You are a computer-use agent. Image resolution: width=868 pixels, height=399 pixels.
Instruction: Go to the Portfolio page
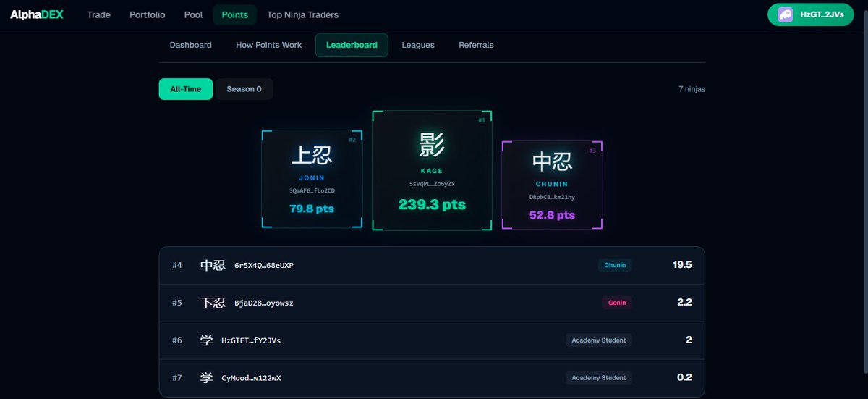point(148,14)
